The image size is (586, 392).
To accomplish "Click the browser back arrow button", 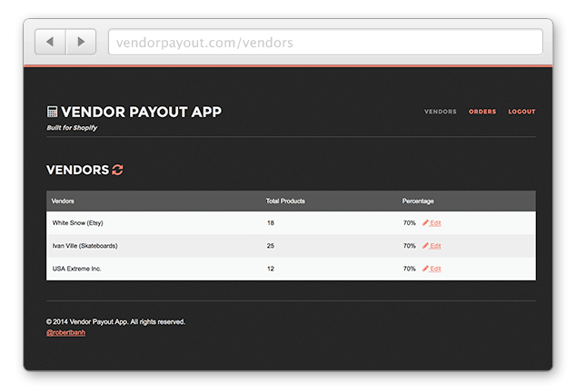I will 50,42.
